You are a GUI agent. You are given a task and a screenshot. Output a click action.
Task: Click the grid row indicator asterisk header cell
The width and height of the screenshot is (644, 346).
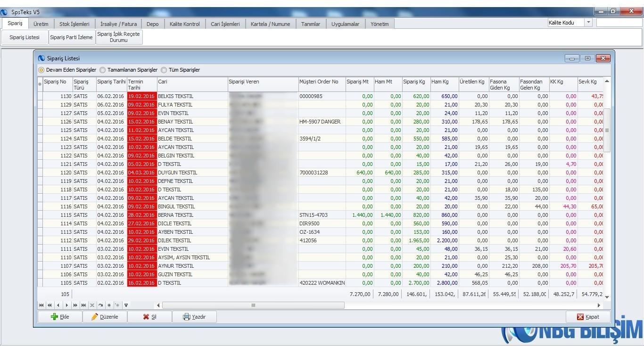coord(40,84)
